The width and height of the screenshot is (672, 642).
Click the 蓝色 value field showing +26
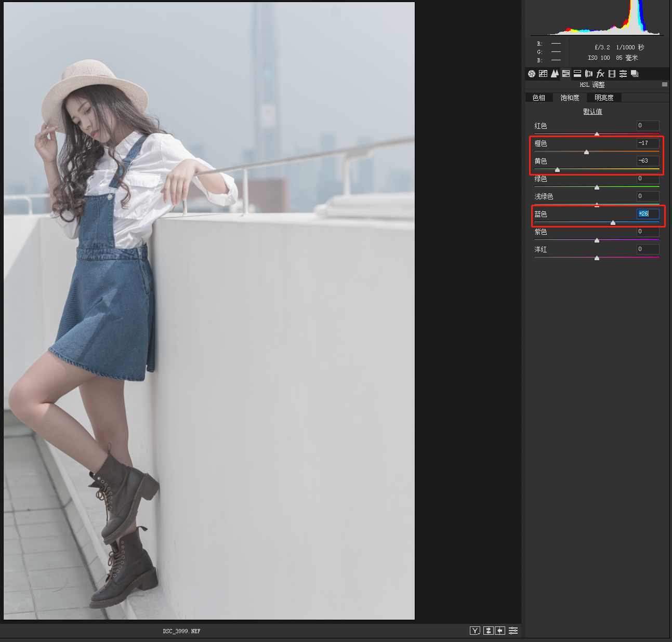[x=648, y=213]
